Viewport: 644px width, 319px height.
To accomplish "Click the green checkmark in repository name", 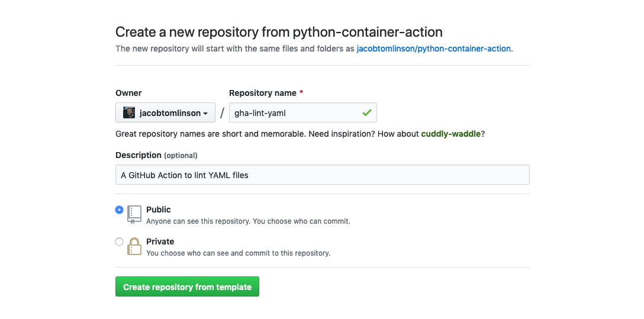I will 367,112.
